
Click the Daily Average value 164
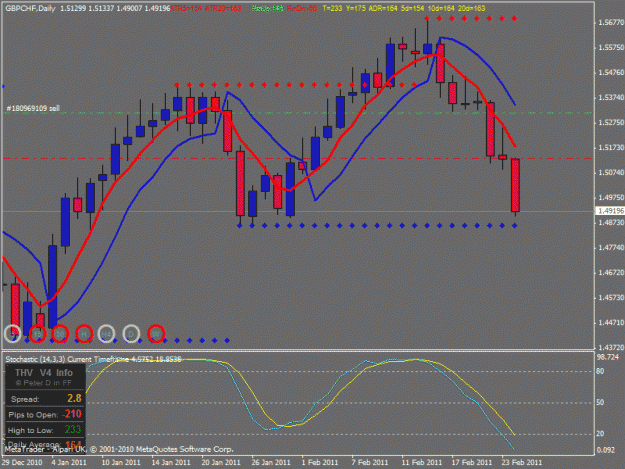pyautogui.click(x=73, y=445)
